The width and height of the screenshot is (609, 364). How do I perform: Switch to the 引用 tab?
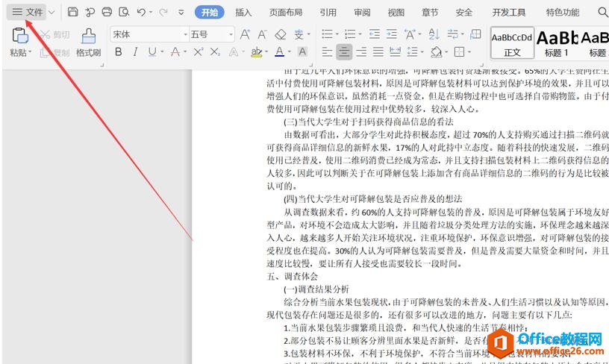click(x=328, y=13)
